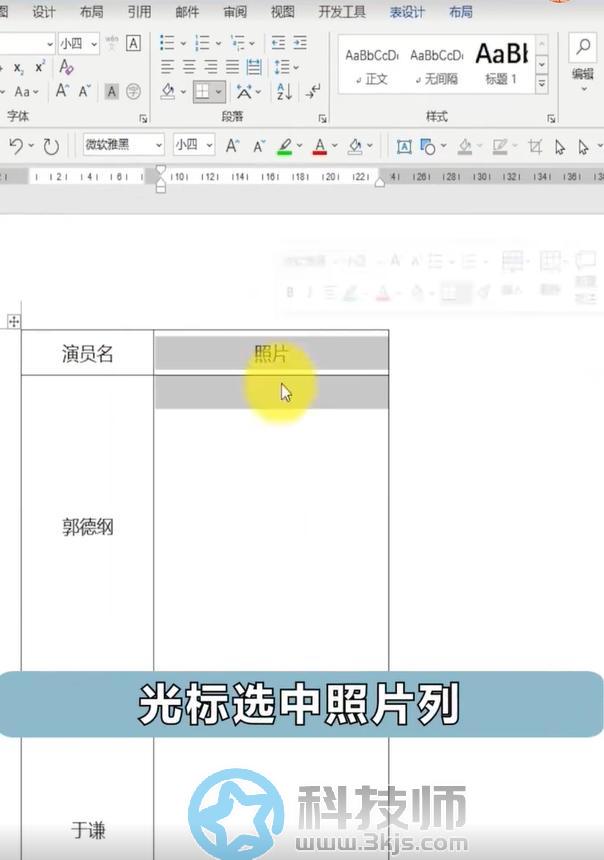
Task: Toggle character border on text
Action: coord(133,43)
